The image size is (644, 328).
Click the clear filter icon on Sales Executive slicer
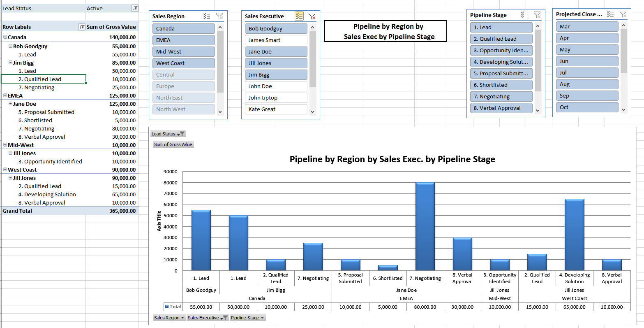tap(312, 16)
